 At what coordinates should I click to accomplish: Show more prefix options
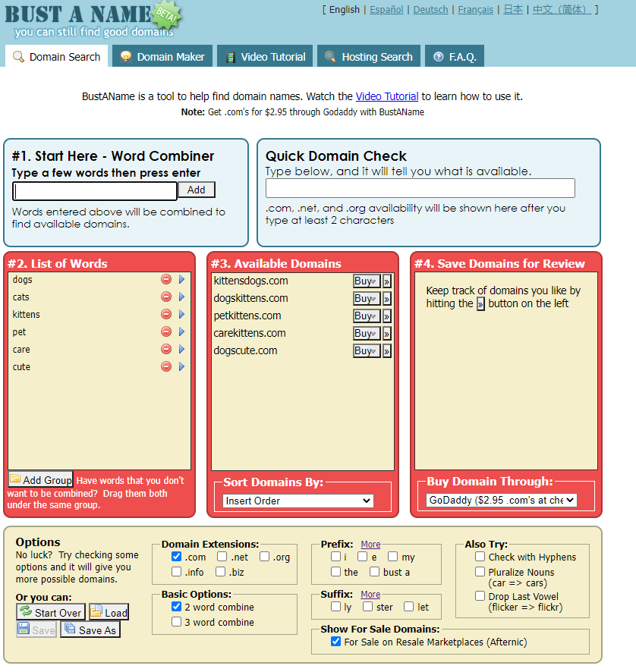370,545
